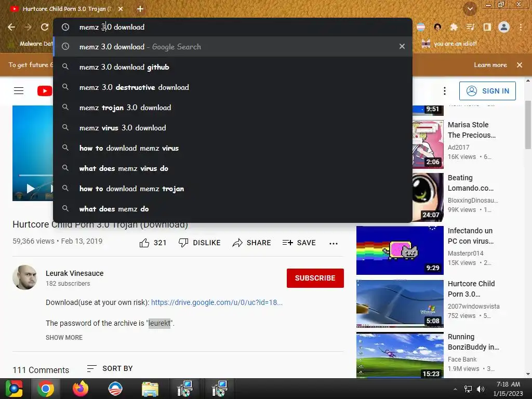
Task: Open the more actions ellipsis beside SAVE
Action: pos(334,243)
